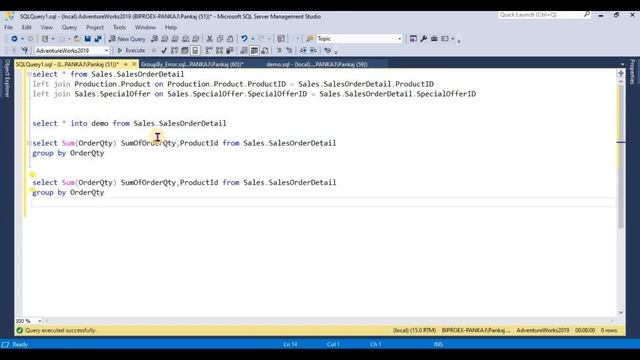This screenshot has width=640, height=360.
Task: Click the Change Connection icon left of database box
Action: point(25,50)
